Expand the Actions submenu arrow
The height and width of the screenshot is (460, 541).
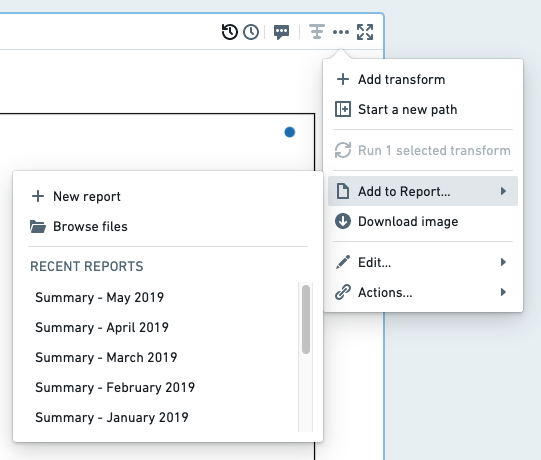(x=503, y=292)
